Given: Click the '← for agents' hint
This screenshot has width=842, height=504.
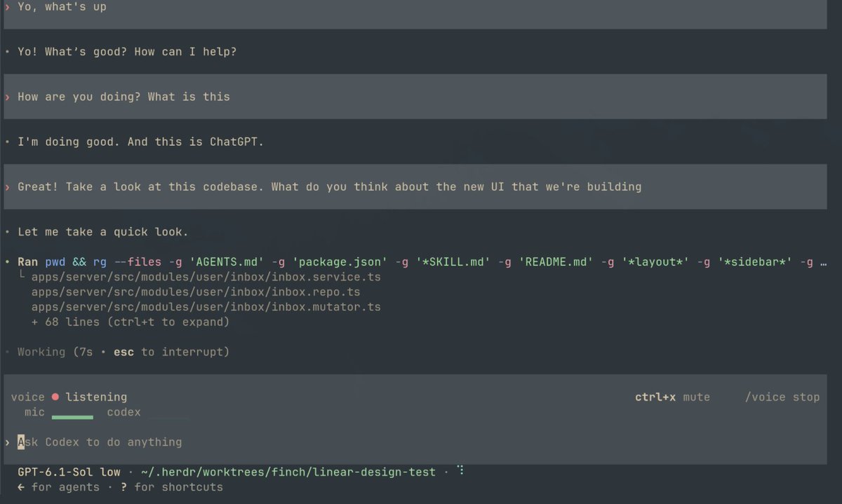Looking at the screenshot, I should [x=58, y=487].
